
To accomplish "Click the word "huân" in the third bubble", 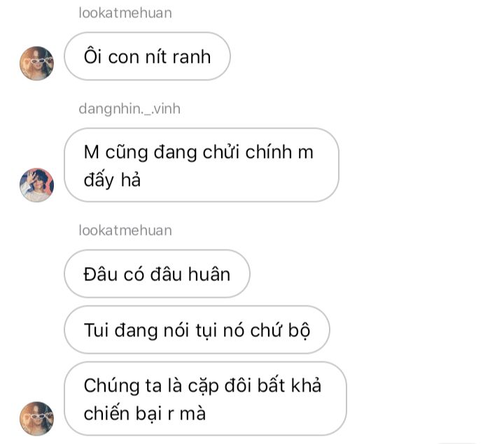I will click(x=209, y=274).
